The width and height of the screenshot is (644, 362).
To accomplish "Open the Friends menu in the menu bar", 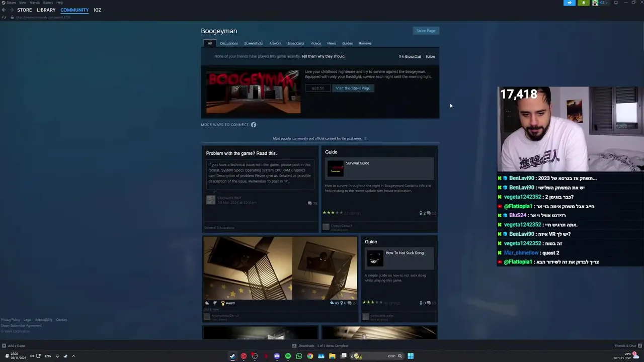I will [35, 3].
